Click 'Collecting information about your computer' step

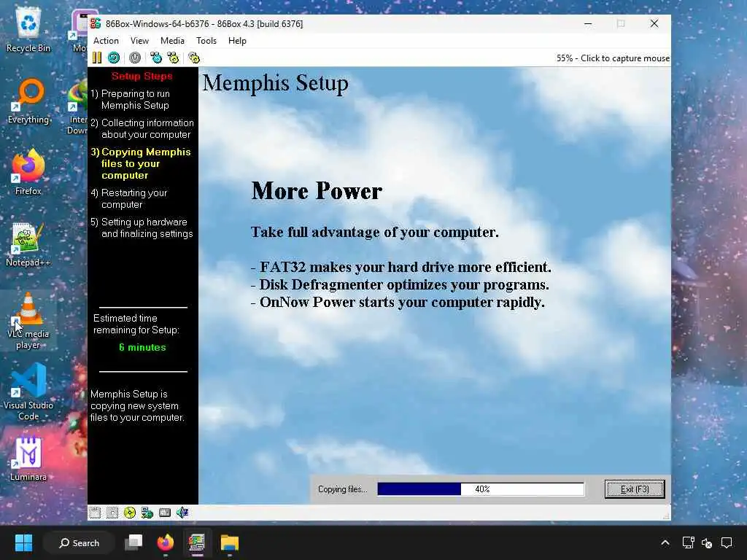tap(142, 128)
